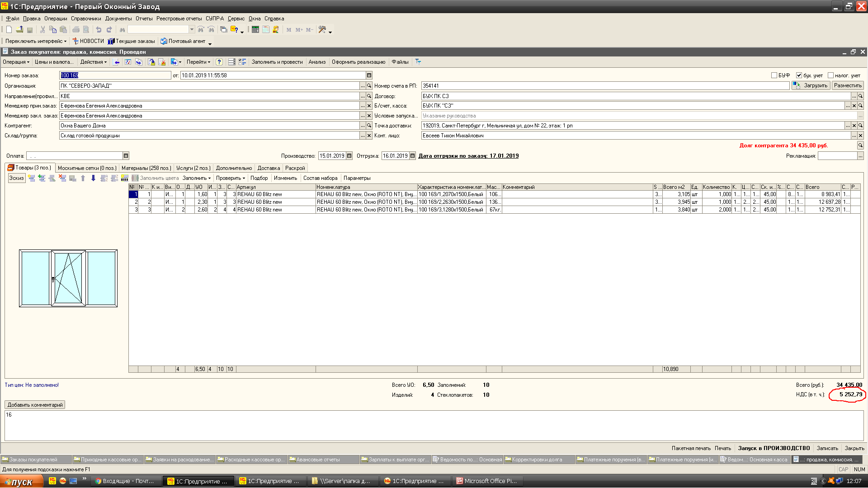
Task: Open the Справочники menu
Action: [x=86, y=19]
